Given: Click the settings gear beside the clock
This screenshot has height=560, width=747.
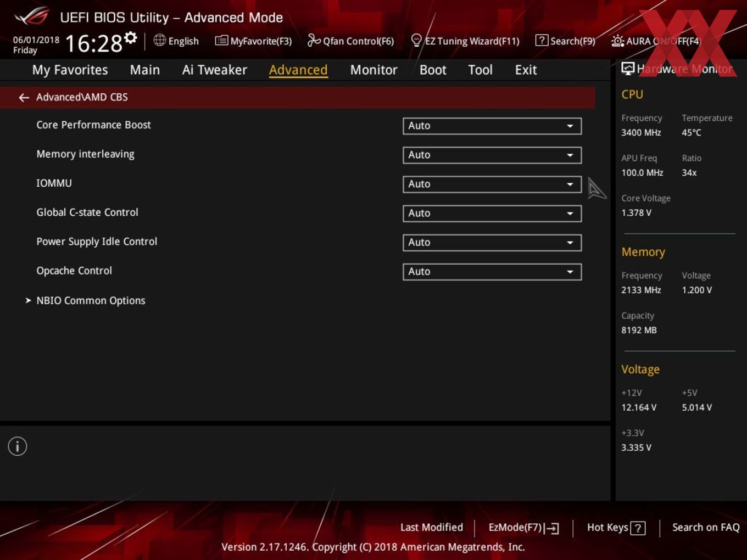Looking at the screenshot, I should pos(131,38).
